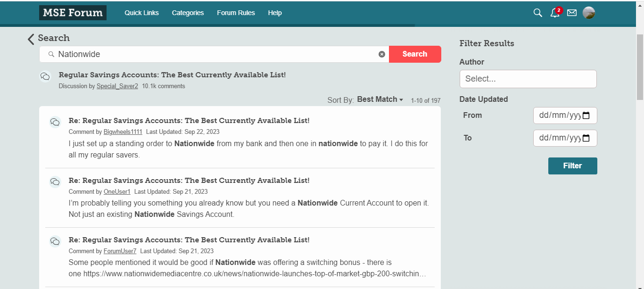Open Bigwheels1111 profile link
Screen dimensions: 644x289
tap(123, 132)
